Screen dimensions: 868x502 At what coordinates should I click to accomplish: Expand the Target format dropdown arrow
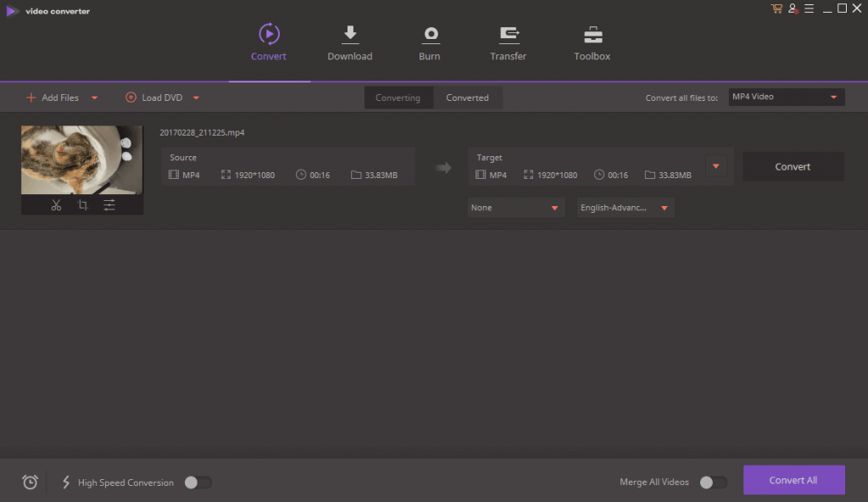715,166
